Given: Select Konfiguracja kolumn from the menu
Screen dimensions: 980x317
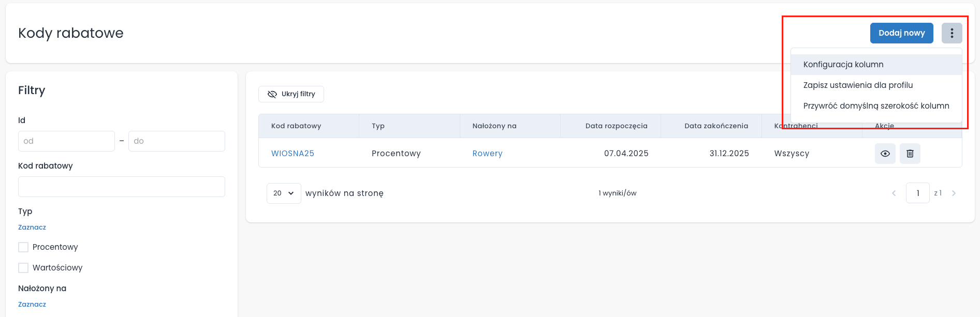Looking at the screenshot, I should [843, 65].
